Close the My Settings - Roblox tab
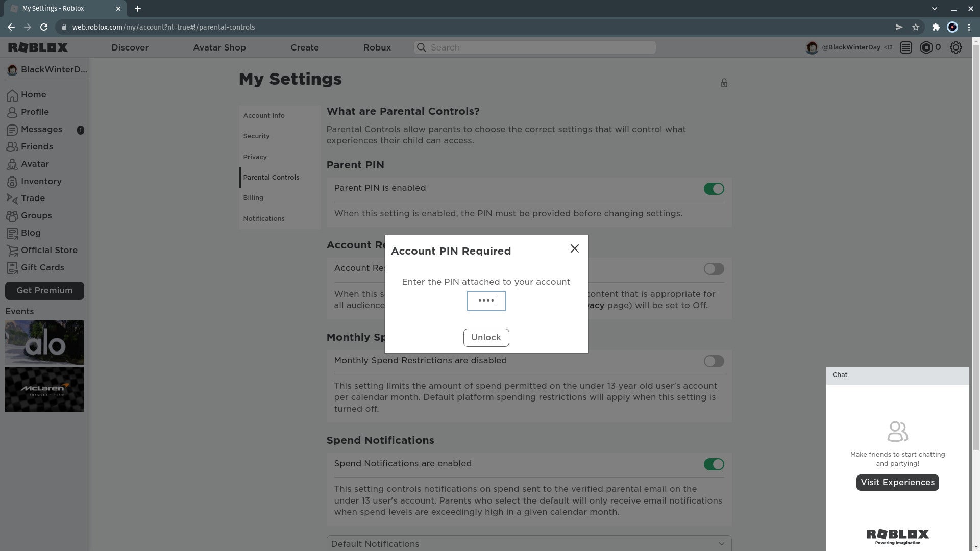This screenshot has width=980, height=551. coord(118,9)
